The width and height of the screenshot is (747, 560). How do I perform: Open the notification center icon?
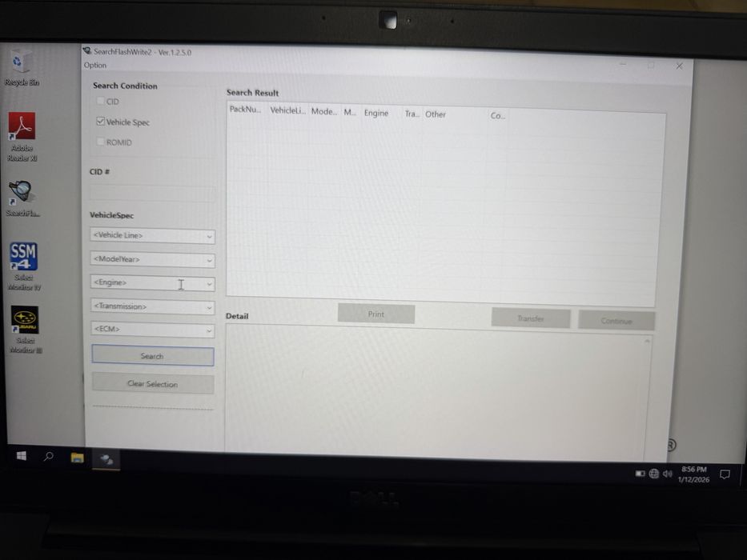725,474
